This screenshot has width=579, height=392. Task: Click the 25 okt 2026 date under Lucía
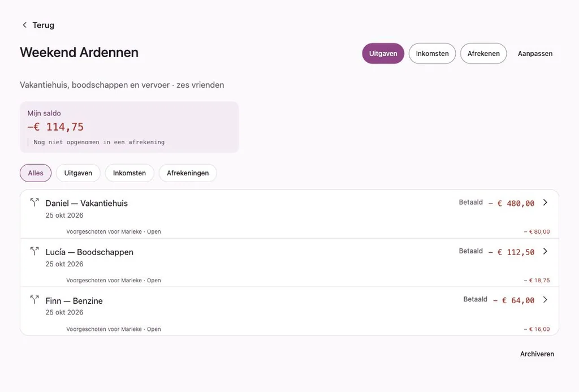tap(64, 264)
